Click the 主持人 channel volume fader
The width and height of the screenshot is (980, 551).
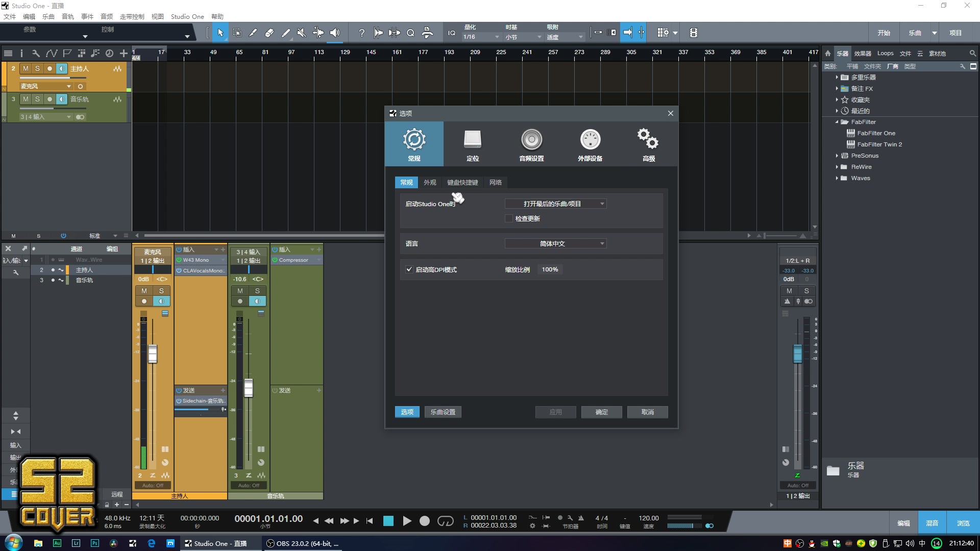pos(152,356)
